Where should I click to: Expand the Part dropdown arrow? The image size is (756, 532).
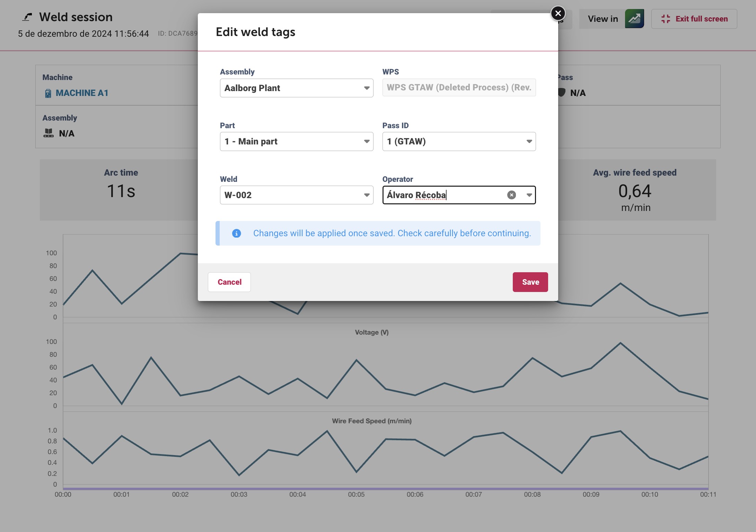coord(367,141)
